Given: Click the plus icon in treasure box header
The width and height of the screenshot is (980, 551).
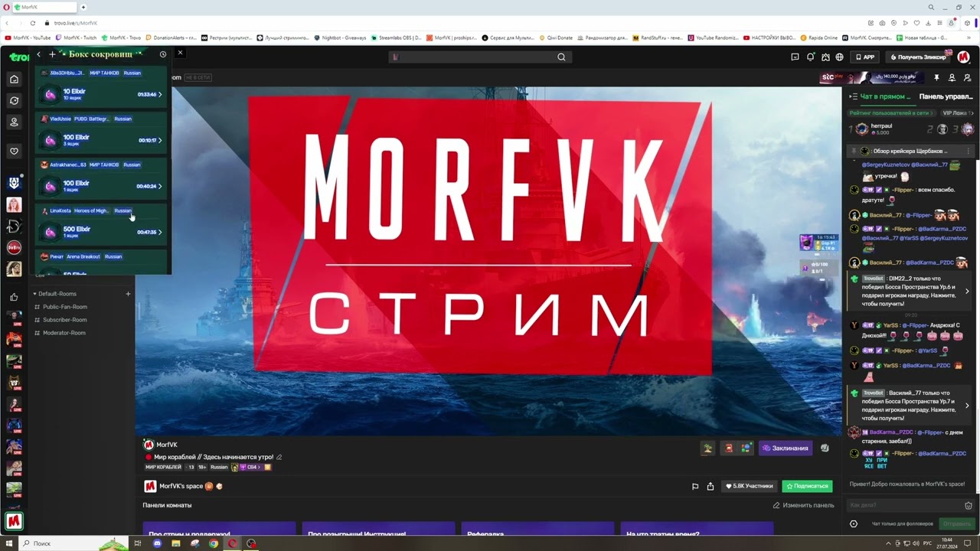Looking at the screenshot, I should point(52,54).
